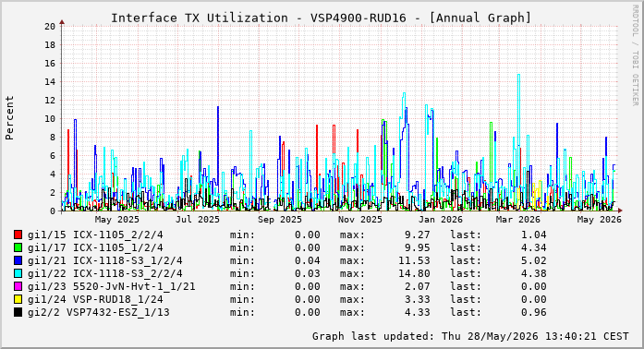
Task: Click the 'Jul 2025' x-axis label
Action: [x=198, y=220]
